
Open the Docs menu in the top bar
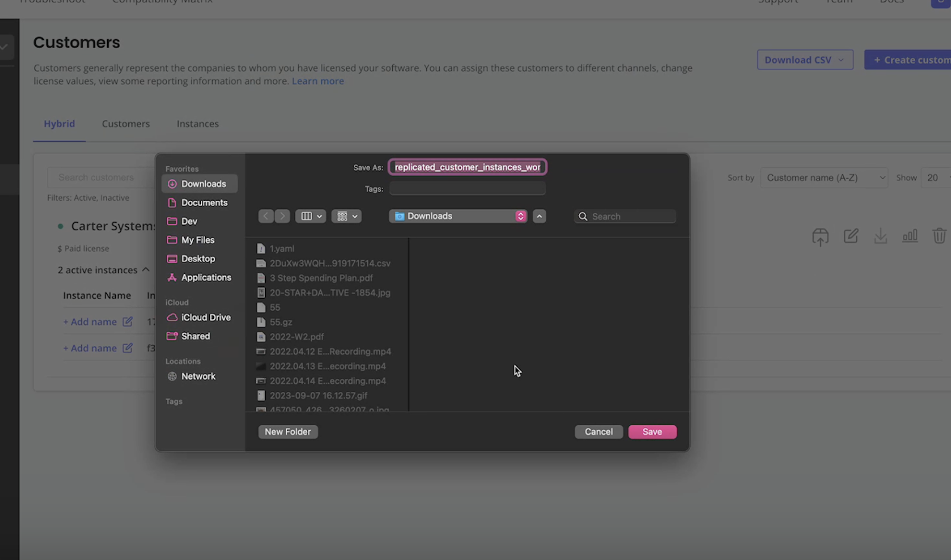891,2
